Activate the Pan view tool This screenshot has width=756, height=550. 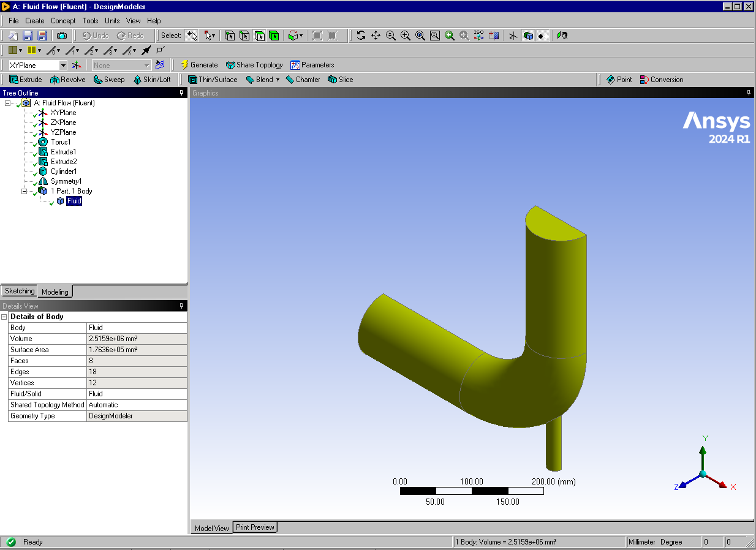pos(376,36)
